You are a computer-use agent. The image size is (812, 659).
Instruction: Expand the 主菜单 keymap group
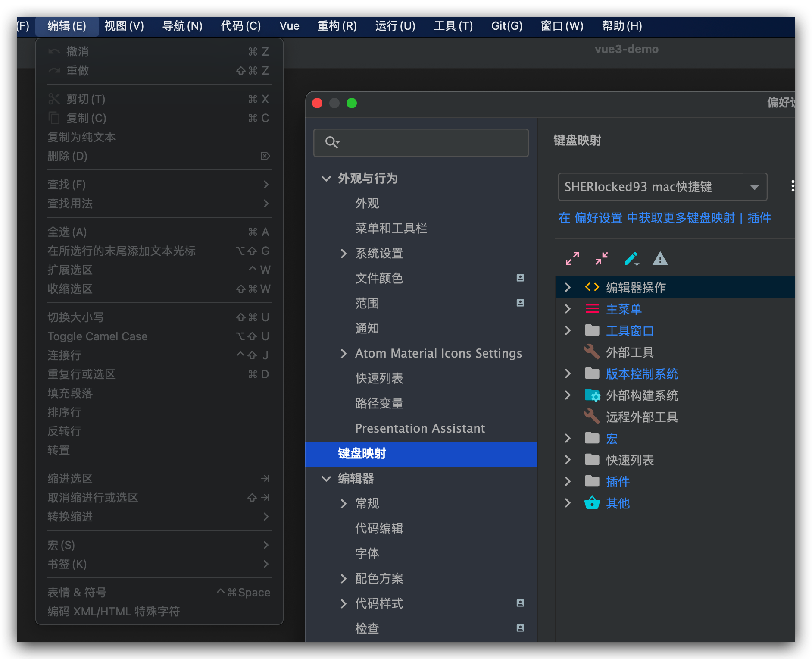click(568, 309)
